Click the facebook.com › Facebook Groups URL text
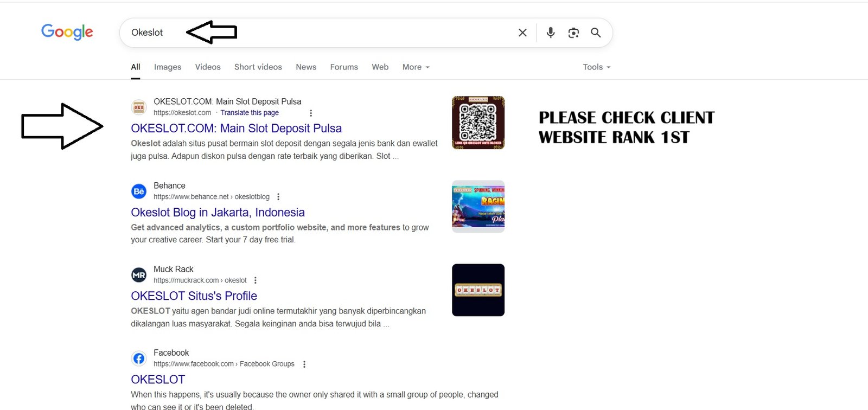 coord(224,364)
